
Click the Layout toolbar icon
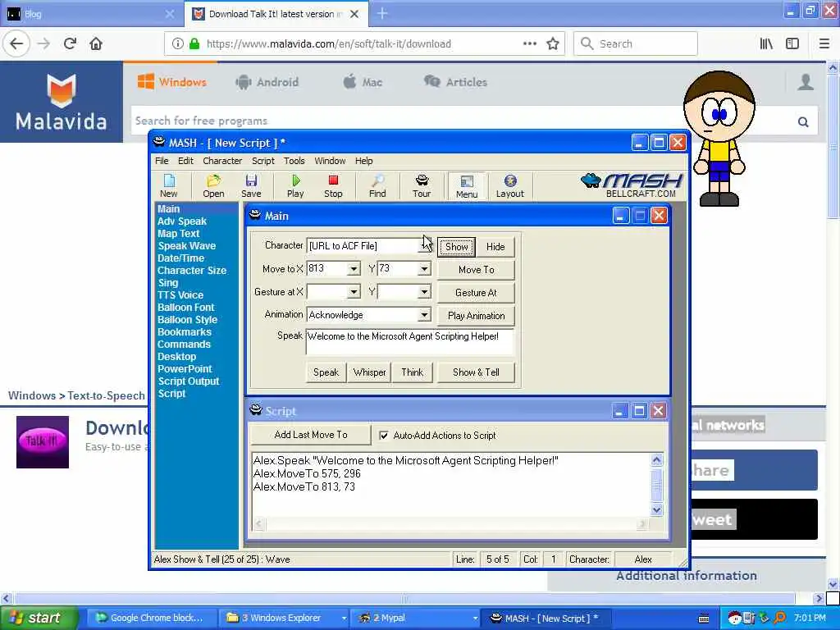pos(509,186)
